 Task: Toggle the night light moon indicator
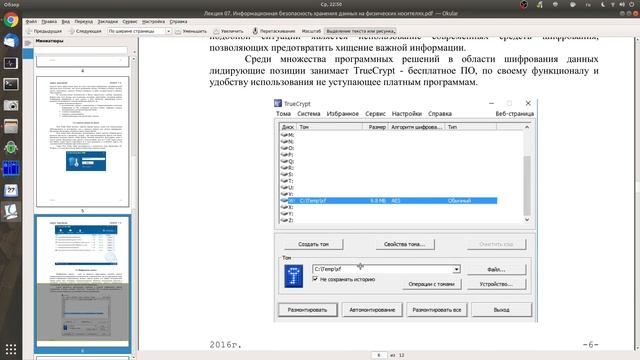click(x=603, y=4)
